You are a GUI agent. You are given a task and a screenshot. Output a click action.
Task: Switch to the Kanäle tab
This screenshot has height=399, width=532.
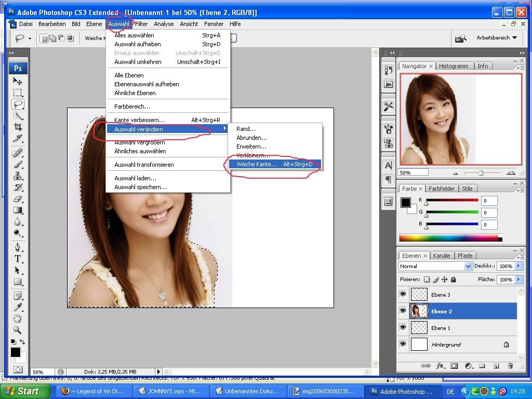(x=442, y=256)
